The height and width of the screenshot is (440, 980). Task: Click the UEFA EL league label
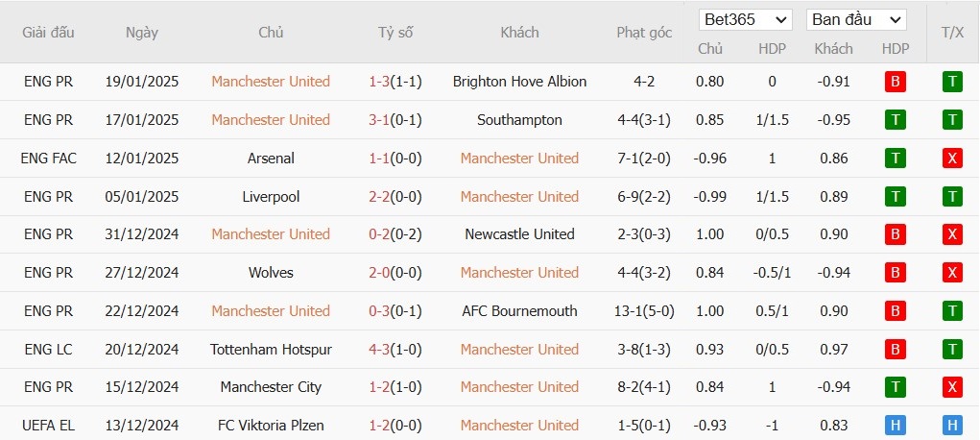(48, 426)
